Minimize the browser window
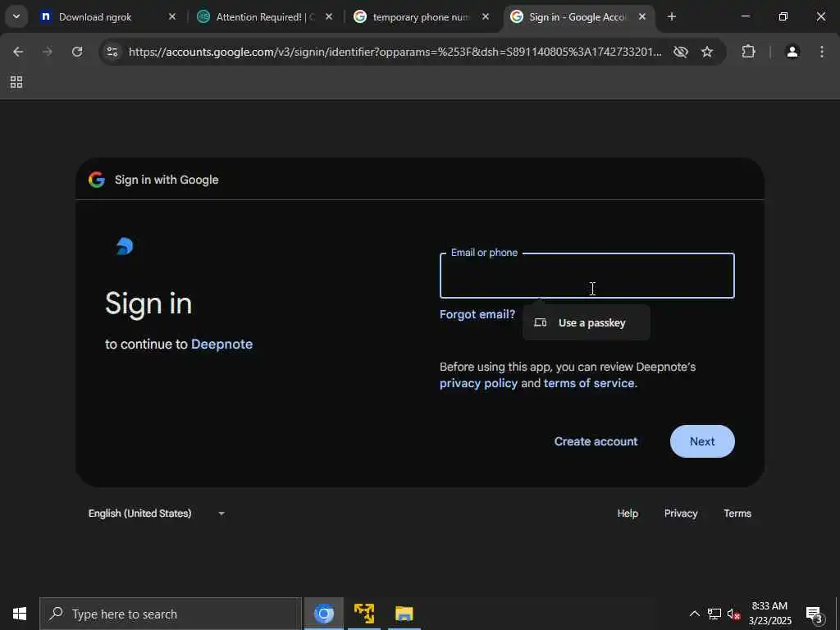 tap(745, 16)
